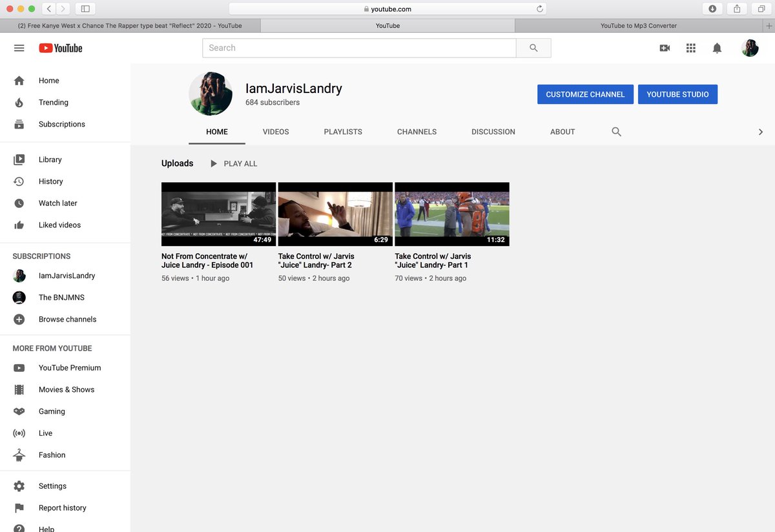This screenshot has width=775, height=532.
Task: Click the 47:49 video thumbnail
Action: [x=218, y=214]
